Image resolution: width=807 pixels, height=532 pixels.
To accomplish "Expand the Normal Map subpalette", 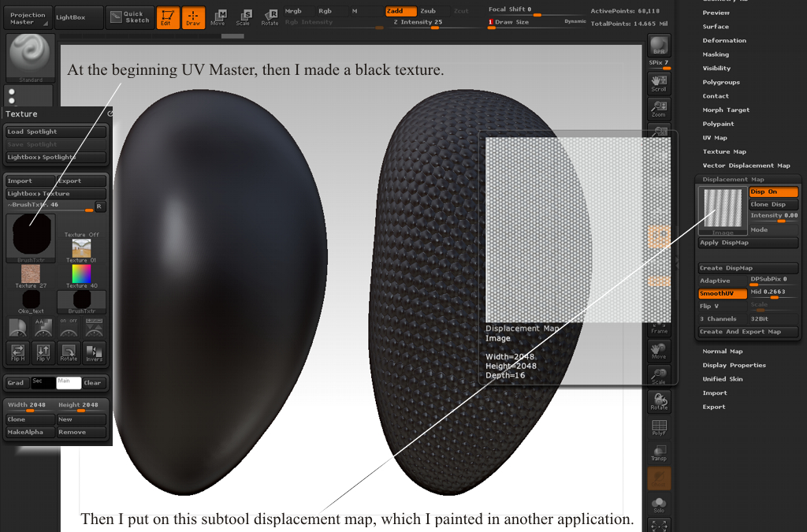I will pos(723,352).
